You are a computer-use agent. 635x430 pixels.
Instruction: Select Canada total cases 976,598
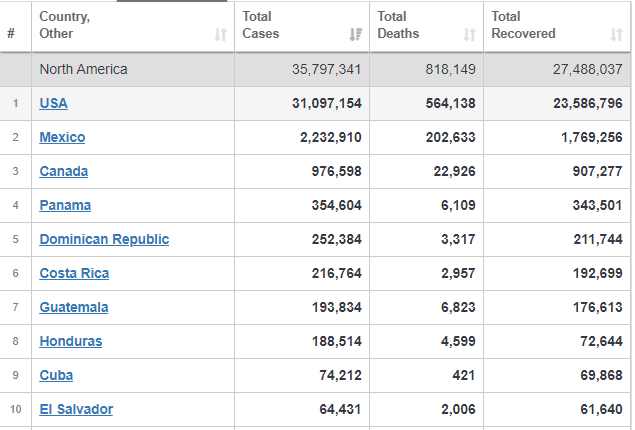pos(337,171)
